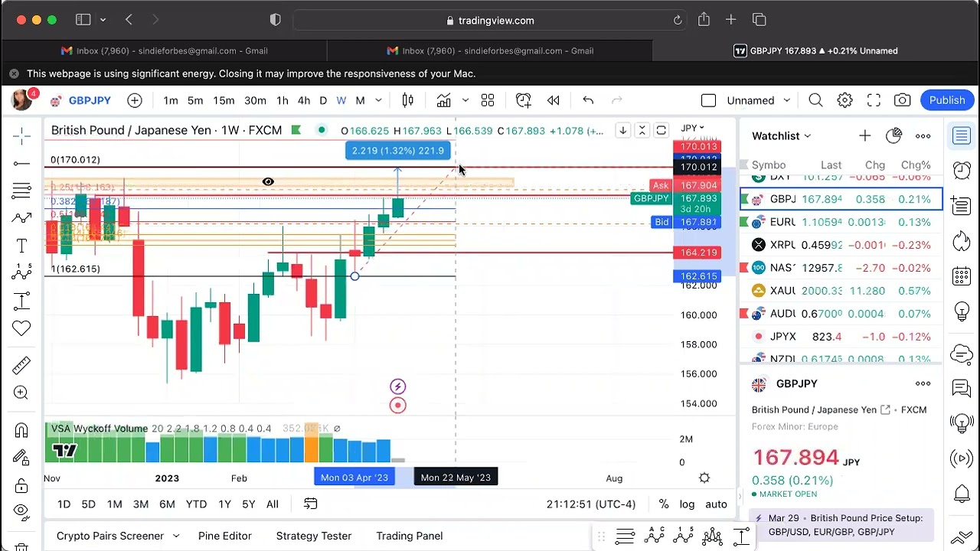The height and width of the screenshot is (551, 980).
Task: Select the text annotation tool
Action: (21, 246)
